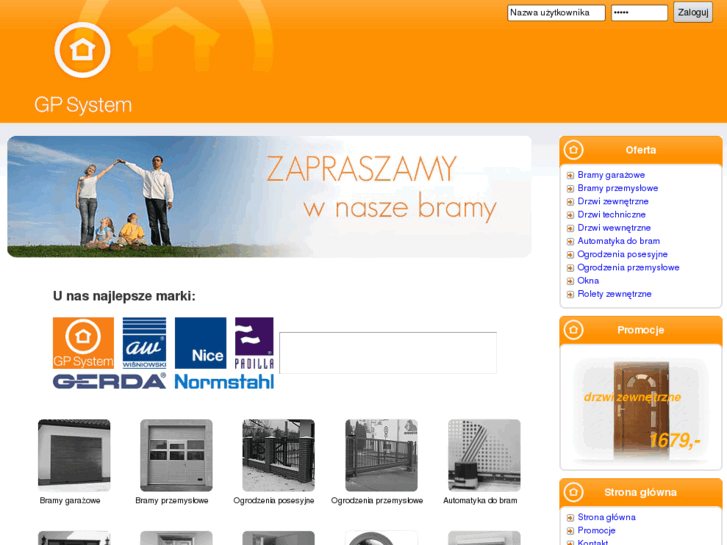Open the Bramy przemysłowe thumbnail image
Viewport: 727px width, 545px height.
click(176, 455)
